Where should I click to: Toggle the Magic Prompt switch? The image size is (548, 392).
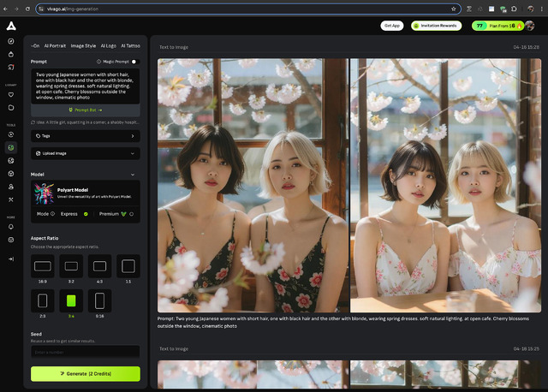tap(134, 62)
